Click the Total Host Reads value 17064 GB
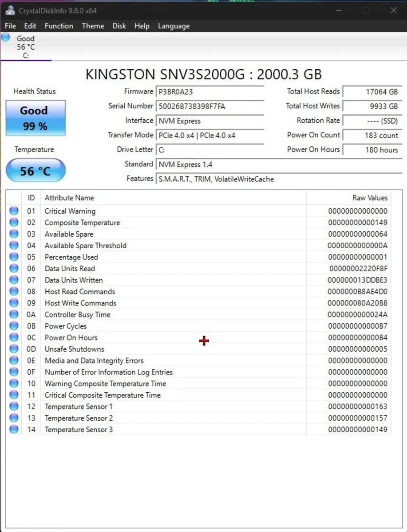This screenshot has width=407, height=532. point(372,92)
